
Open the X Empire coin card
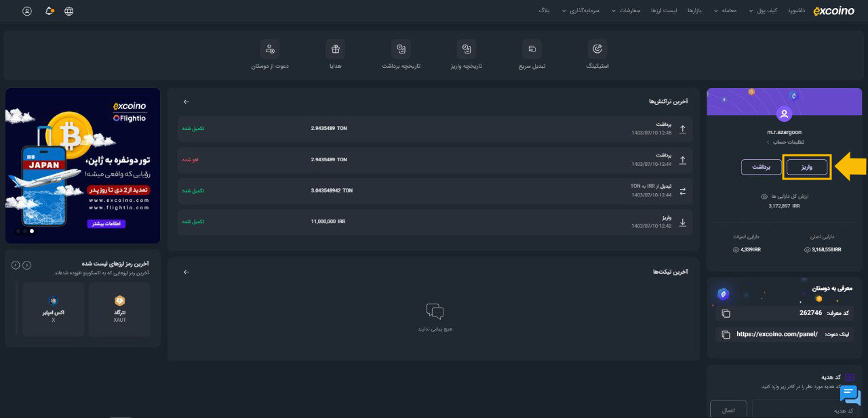(54, 310)
